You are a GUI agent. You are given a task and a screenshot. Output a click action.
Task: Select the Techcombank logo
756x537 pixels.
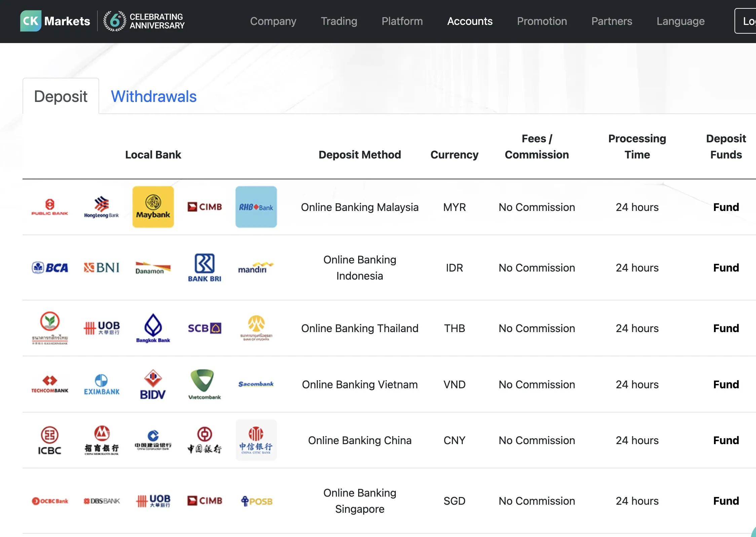click(50, 384)
